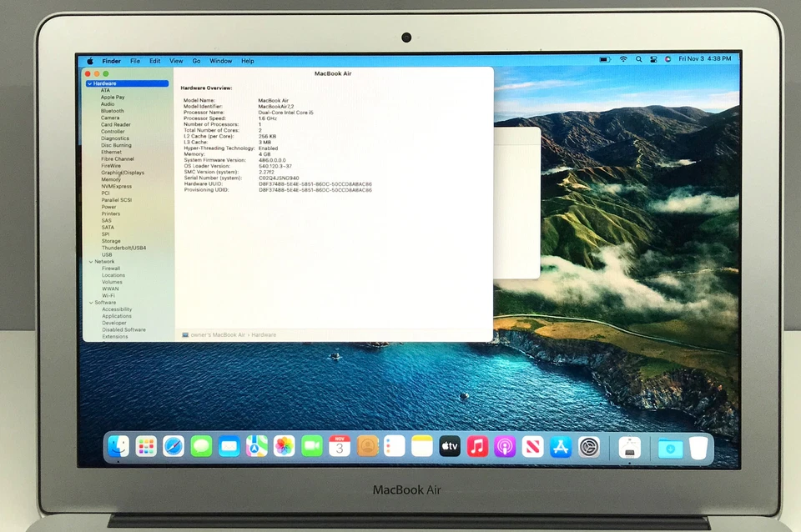The image size is (801, 532).
Task: Click the Wi-Fi icon in menu bar
Action: pos(623,60)
